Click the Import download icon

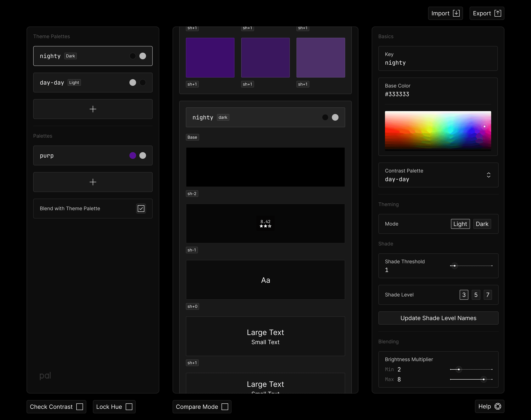(456, 13)
